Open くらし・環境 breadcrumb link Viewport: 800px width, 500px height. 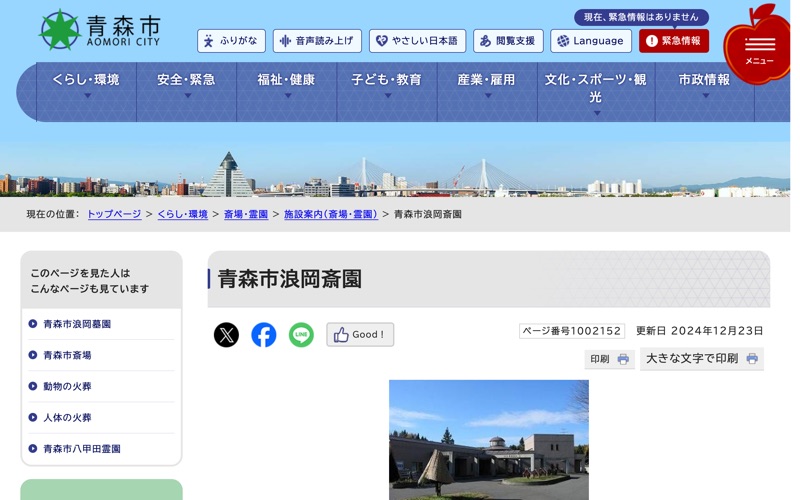(x=183, y=214)
